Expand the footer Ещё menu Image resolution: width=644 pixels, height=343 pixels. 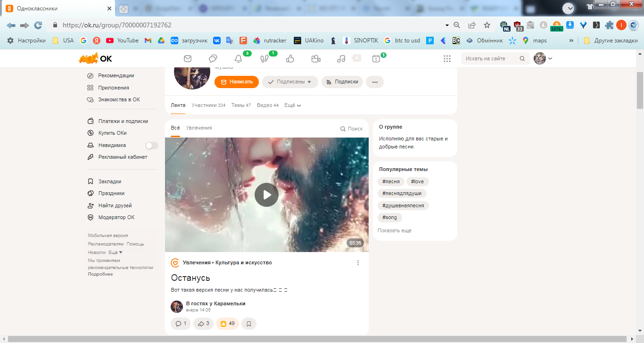tap(116, 253)
